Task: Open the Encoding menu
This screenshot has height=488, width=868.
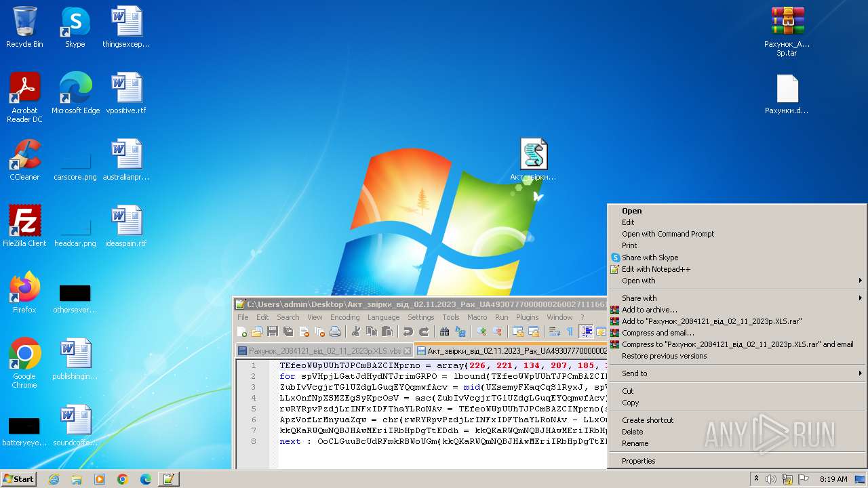Action: (x=344, y=317)
